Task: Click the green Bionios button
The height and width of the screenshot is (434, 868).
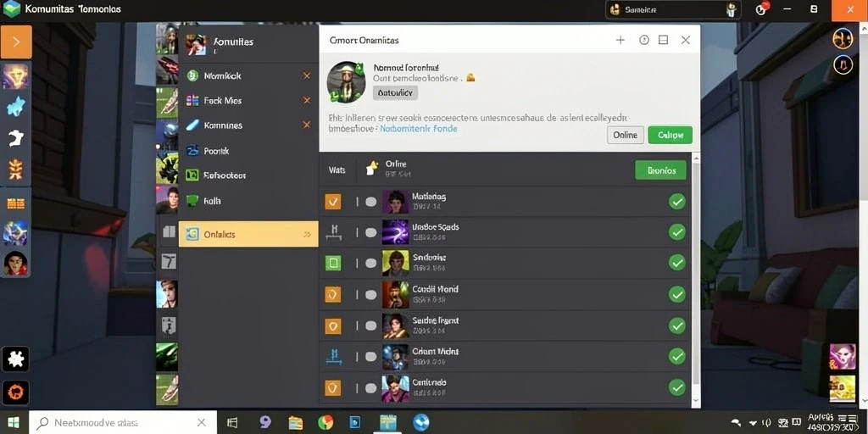Action: point(660,170)
